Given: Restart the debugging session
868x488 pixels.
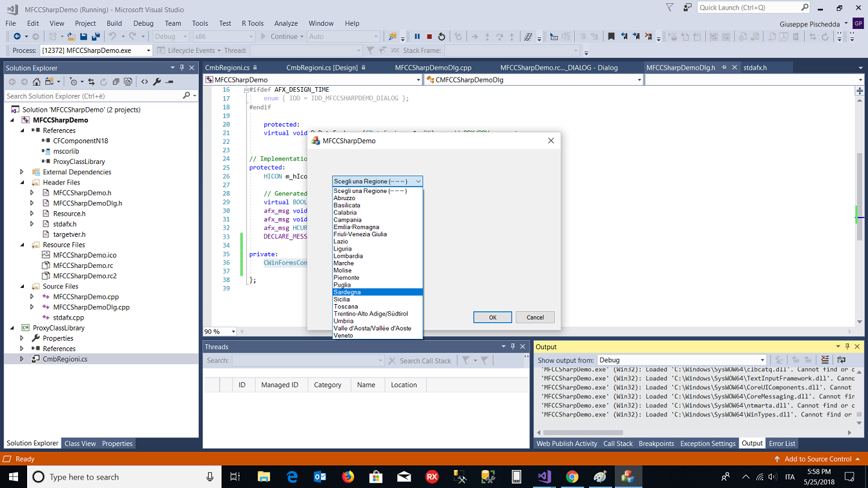Looking at the screenshot, I should pos(442,37).
